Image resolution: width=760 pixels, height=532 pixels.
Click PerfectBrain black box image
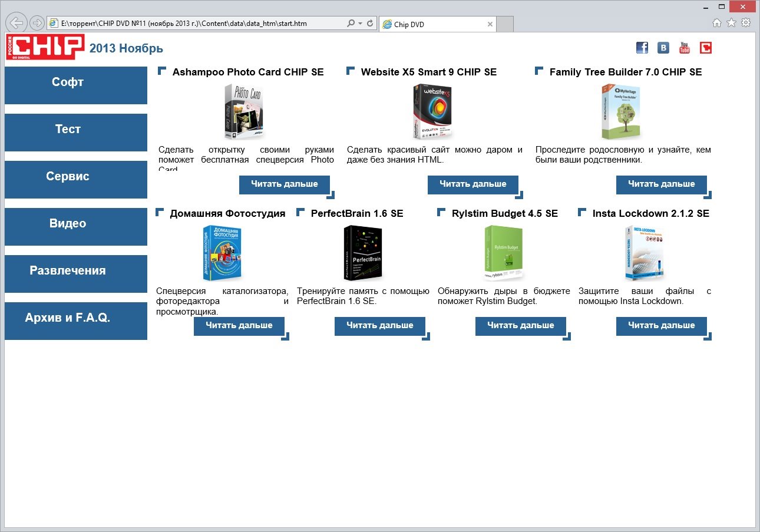point(363,253)
